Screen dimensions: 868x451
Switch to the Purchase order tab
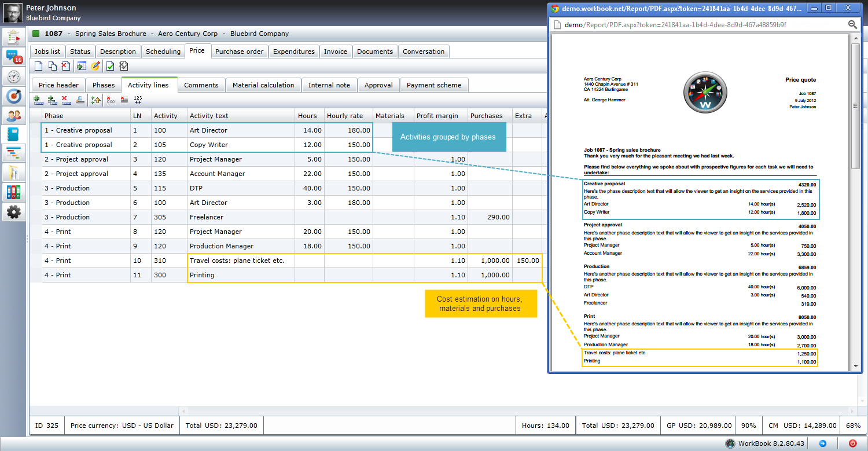coord(239,52)
